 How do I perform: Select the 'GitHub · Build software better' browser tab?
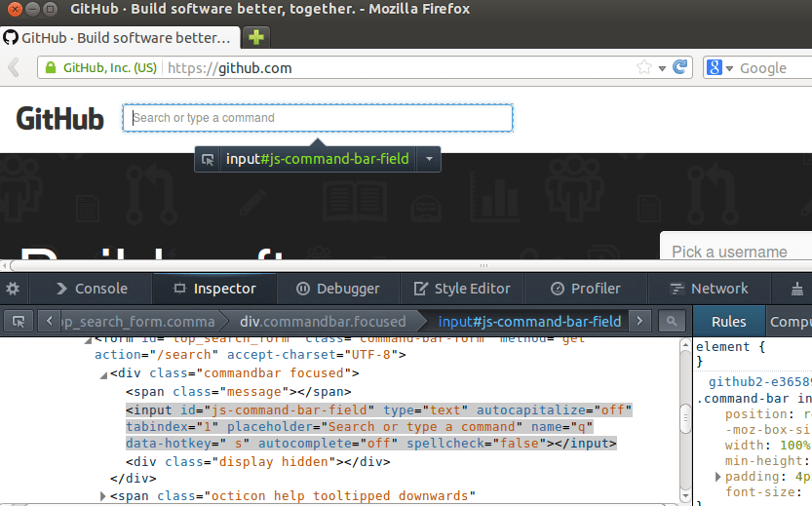tap(120, 38)
